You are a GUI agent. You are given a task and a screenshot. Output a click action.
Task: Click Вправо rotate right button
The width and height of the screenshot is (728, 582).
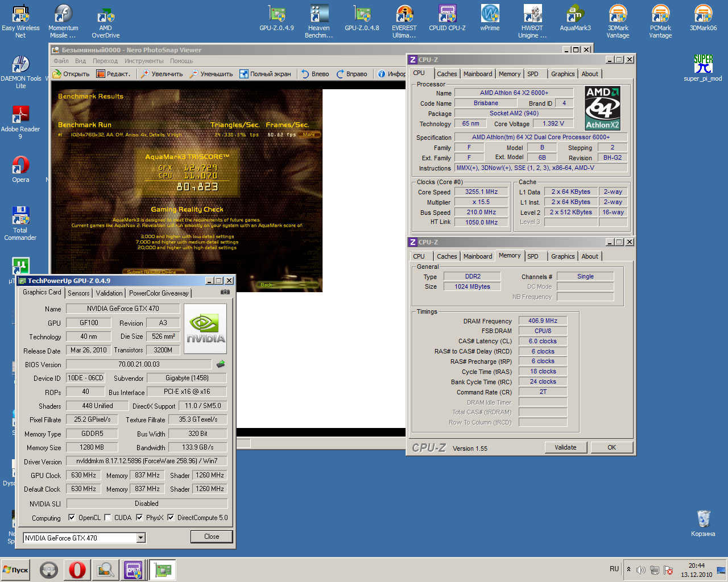coord(352,74)
